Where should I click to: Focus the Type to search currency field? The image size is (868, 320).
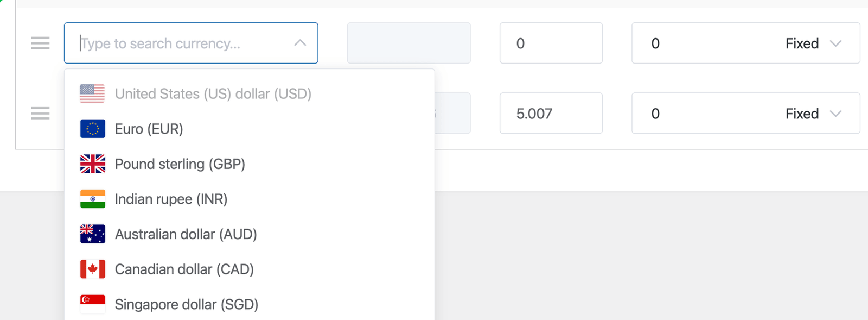(179, 43)
